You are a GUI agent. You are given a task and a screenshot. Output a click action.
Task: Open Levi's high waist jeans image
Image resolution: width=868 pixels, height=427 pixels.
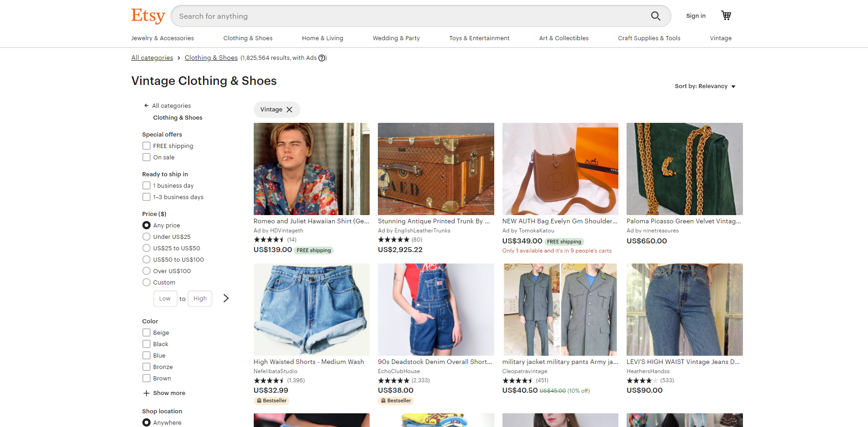(x=685, y=310)
